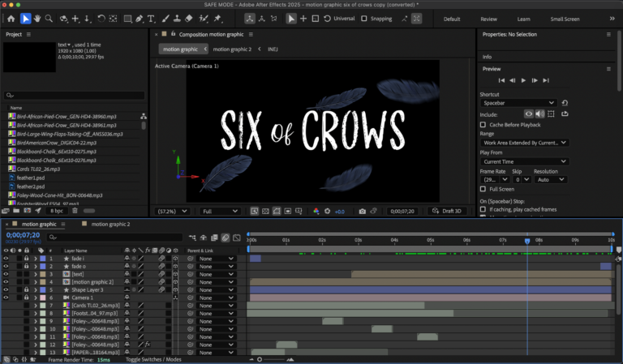Select motion graphic 2 in flowchart breadcrumb
The height and width of the screenshot is (364, 623).
tap(232, 49)
